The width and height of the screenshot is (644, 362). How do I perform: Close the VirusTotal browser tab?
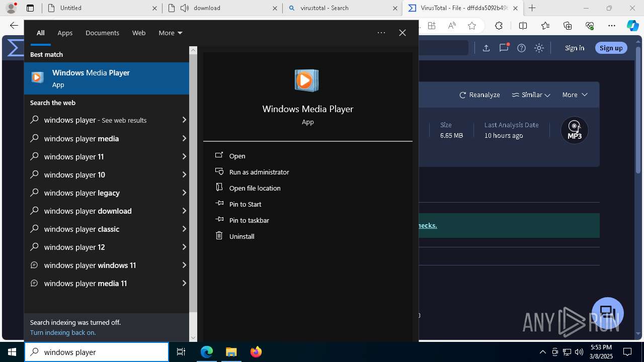pyautogui.click(x=515, y=8)
